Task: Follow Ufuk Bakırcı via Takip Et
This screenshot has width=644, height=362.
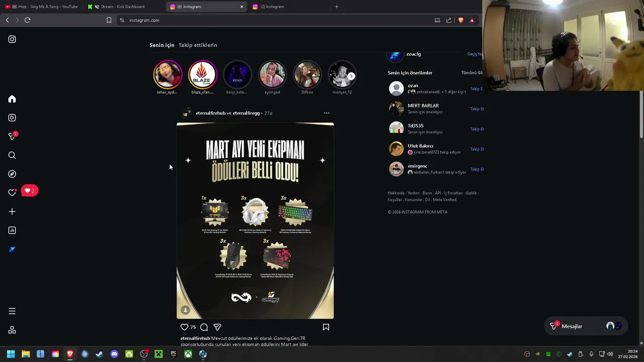Action: tap(476, 149)
